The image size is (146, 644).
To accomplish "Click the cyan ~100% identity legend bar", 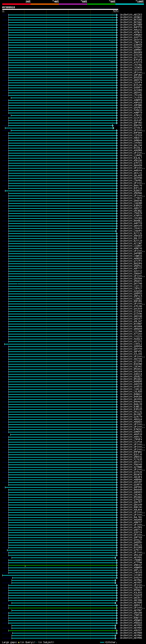I will [x=130, y=4].
